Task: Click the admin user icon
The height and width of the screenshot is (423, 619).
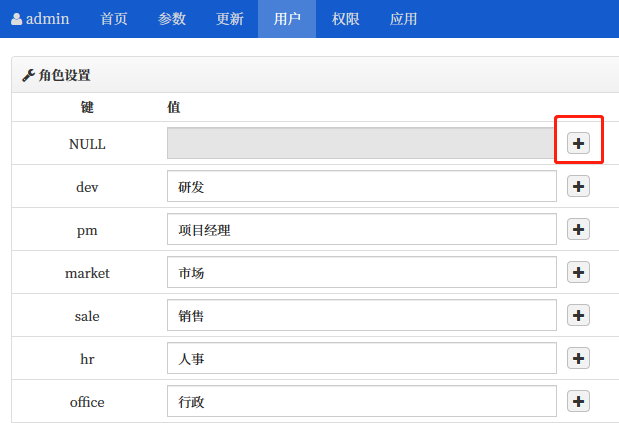Action: click(x=16, y=19)
